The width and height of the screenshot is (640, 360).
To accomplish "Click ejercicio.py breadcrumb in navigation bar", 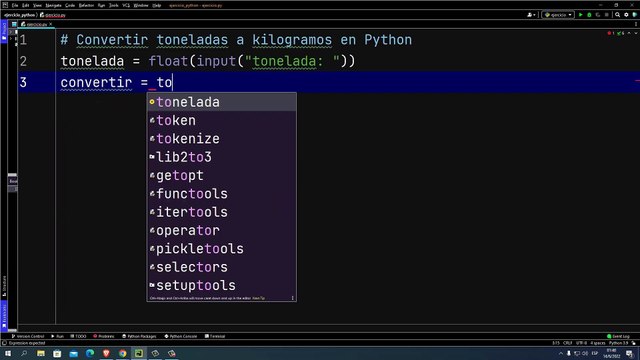I will 53,15.
